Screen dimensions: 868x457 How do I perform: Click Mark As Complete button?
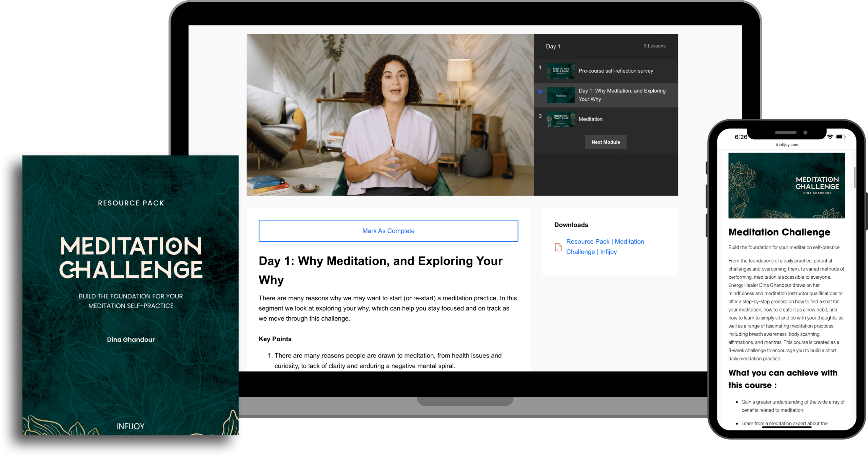pos(388,231)
